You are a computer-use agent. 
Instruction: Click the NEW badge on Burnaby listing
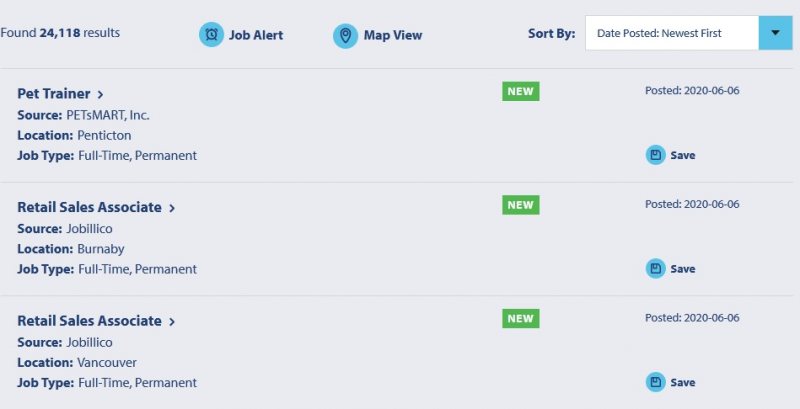click(x=520, y=205)
